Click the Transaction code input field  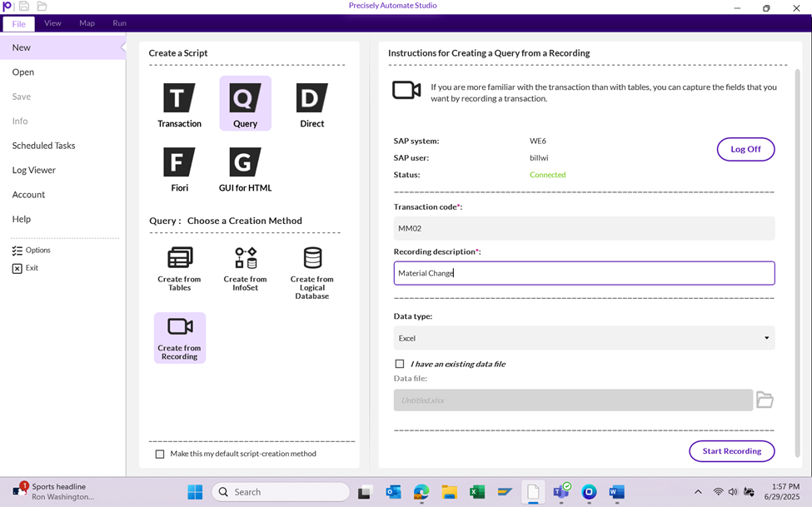584,228
